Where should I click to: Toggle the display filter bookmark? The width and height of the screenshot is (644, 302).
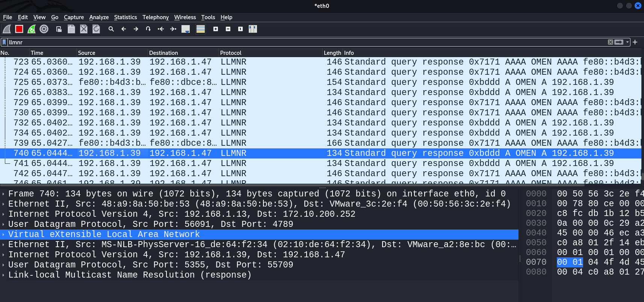4,42
